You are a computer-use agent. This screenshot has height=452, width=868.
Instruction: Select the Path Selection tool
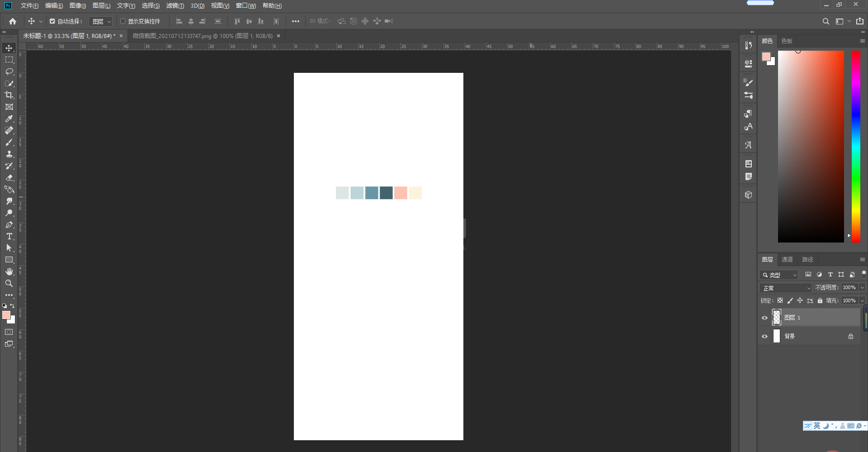(x=9, y=248)
